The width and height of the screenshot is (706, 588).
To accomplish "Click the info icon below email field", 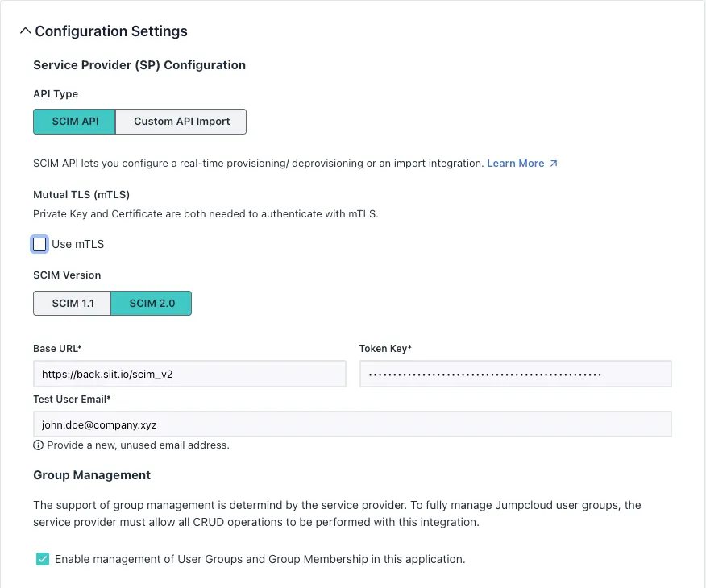I will (x=38, y=445).
